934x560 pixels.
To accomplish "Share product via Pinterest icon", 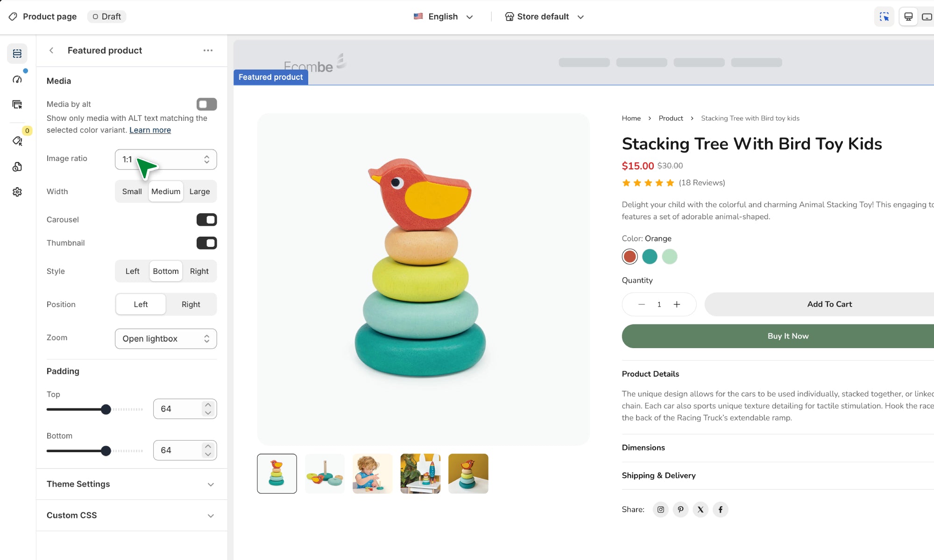I will pyautogui.click(x=680, y=509).
